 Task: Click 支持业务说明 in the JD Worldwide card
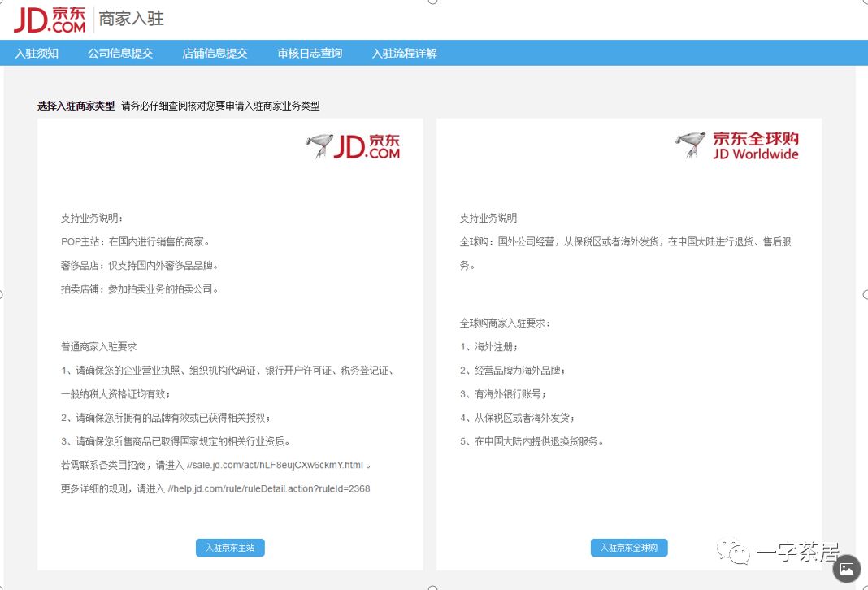click(488, 218)
